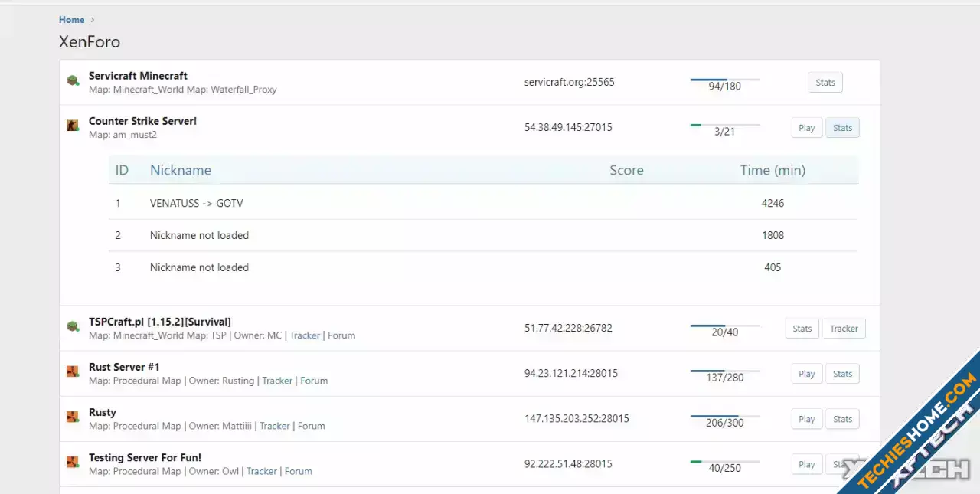Click Nickname not loaded in row 2
The image size is (980, 494).
pos(199,235)
